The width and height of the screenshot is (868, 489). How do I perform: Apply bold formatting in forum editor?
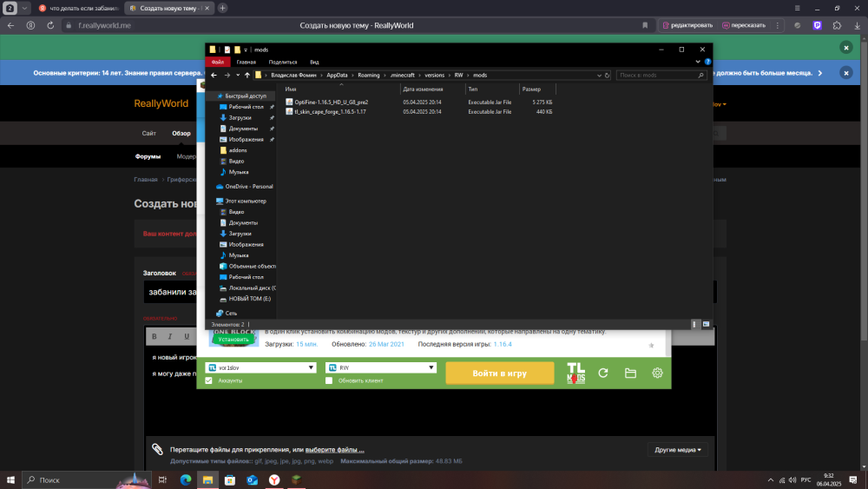155,336
